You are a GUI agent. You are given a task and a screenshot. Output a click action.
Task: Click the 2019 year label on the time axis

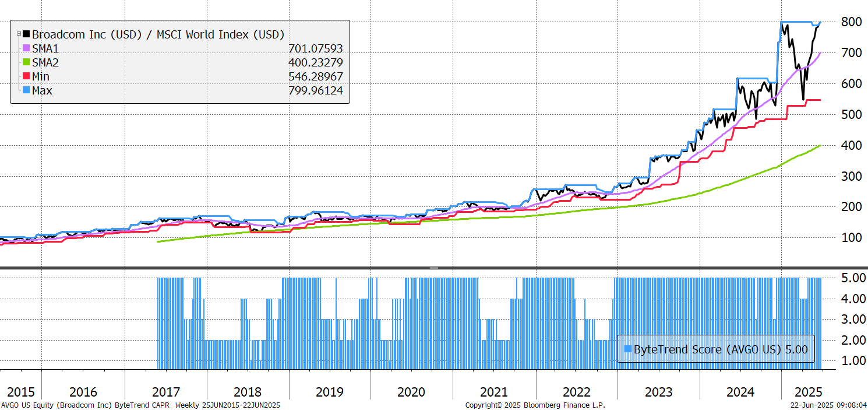[330, 392]
